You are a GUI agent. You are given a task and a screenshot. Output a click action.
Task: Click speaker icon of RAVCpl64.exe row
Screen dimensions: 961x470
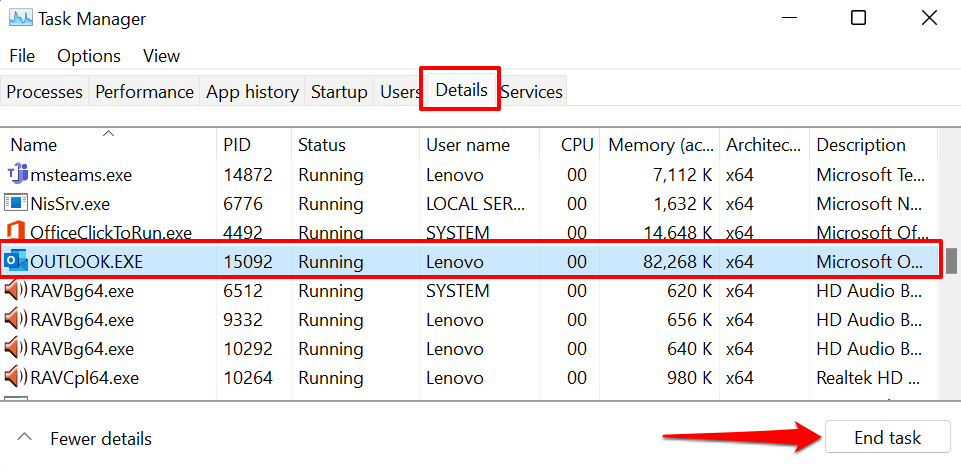point(16,378)
